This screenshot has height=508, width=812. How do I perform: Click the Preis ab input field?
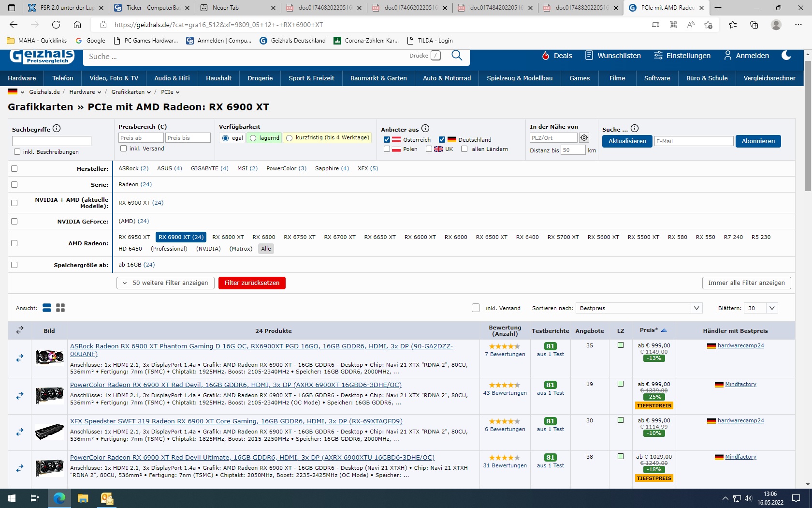click(x=141, y=138)
